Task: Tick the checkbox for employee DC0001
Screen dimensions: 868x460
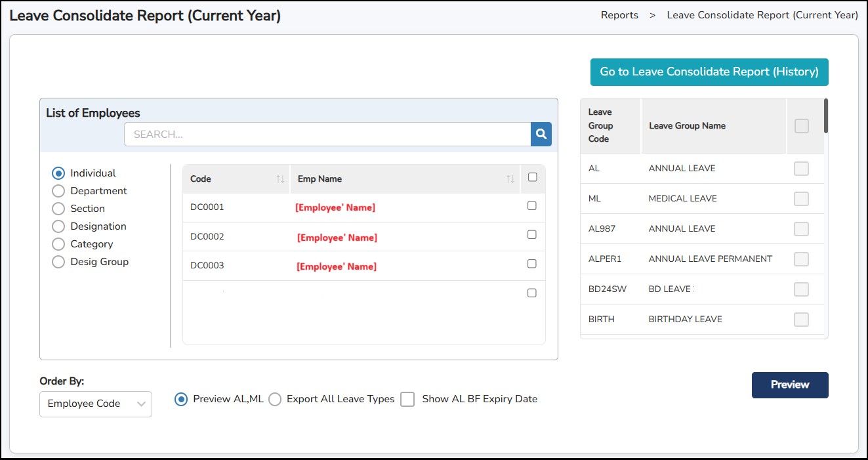Action: 532,206
